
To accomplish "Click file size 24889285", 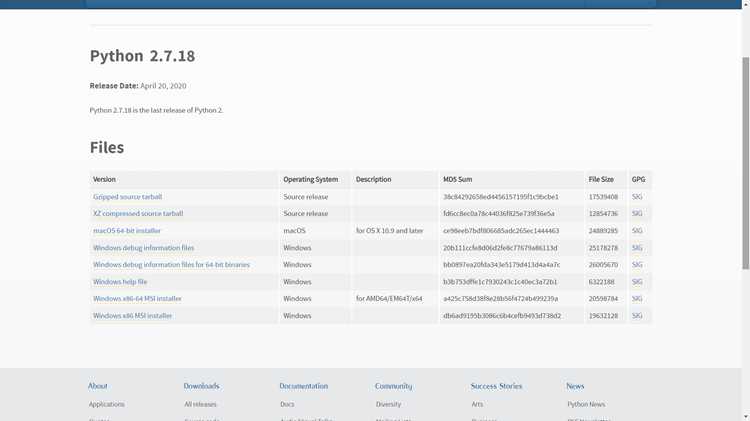I will pyautogui.click(x=603, y=231).
